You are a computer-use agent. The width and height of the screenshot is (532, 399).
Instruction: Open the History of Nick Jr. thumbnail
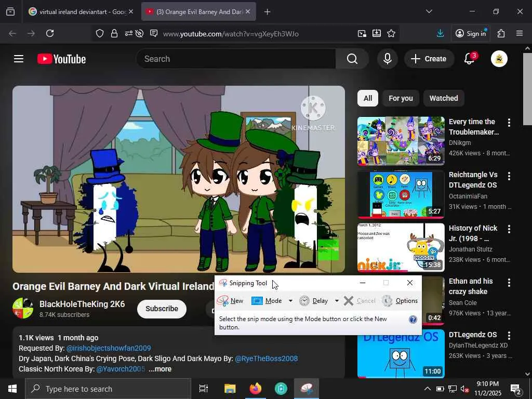coord(401,247)
